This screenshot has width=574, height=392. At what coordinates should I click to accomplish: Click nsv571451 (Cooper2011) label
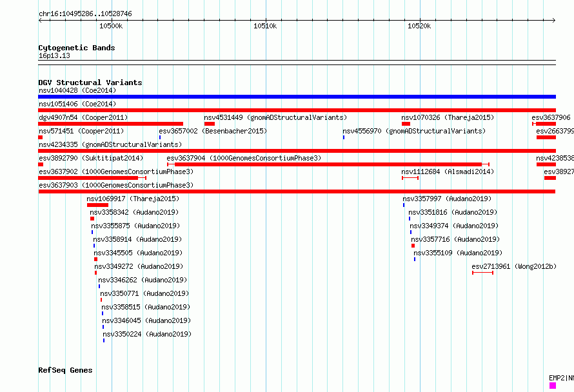pos(81,131)
